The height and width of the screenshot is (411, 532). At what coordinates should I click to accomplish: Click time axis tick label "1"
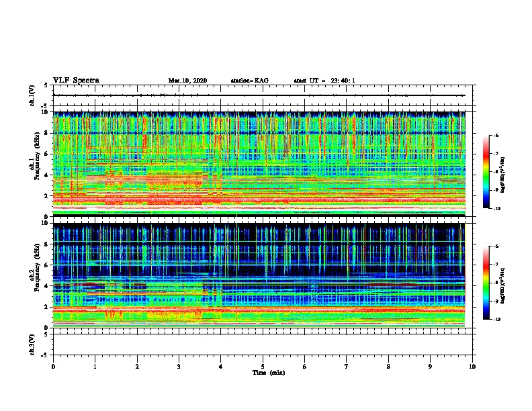[x=95, y=367]
